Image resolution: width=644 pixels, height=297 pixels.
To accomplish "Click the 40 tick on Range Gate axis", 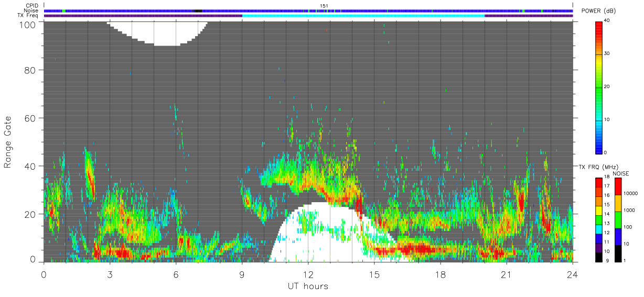I will 30,166.
